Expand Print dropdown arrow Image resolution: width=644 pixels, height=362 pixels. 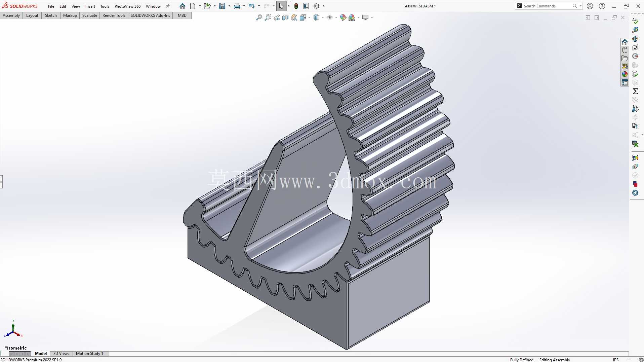tap(244, 6)
